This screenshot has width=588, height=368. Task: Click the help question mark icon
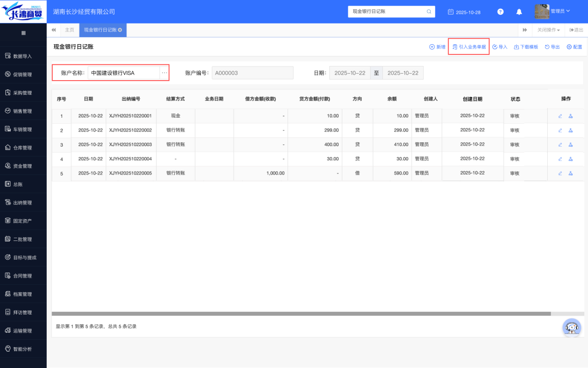[500, 11]
